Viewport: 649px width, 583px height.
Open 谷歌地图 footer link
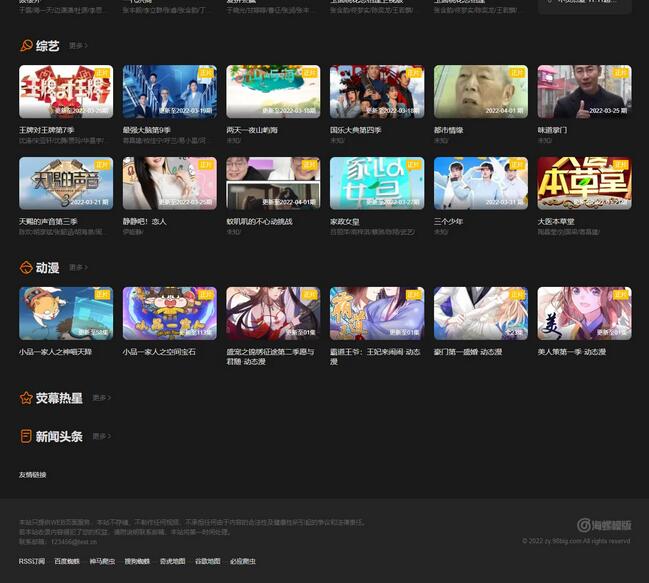click(208, 561)
